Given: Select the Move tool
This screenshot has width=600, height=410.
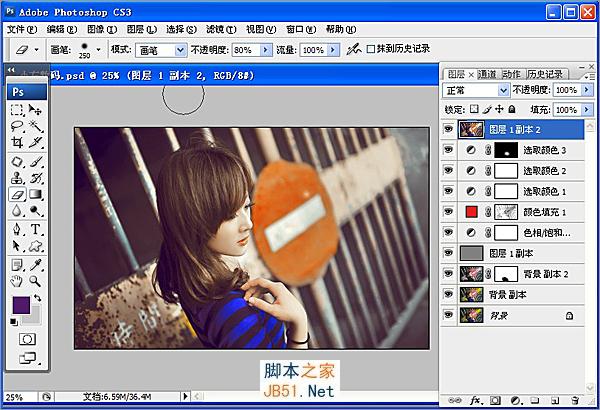Looking at the screenshot, I should coord(36,110).
